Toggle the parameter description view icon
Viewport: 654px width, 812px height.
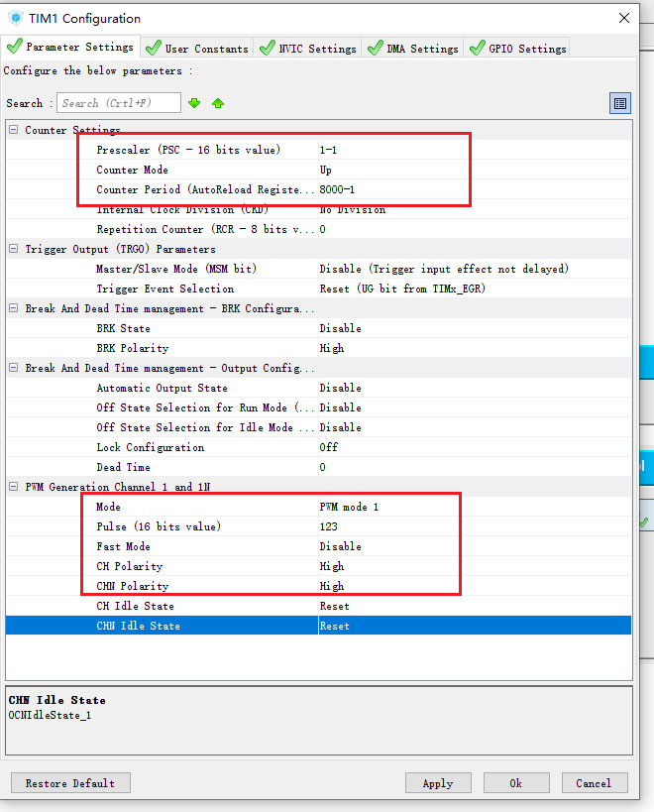coord(620,103)
